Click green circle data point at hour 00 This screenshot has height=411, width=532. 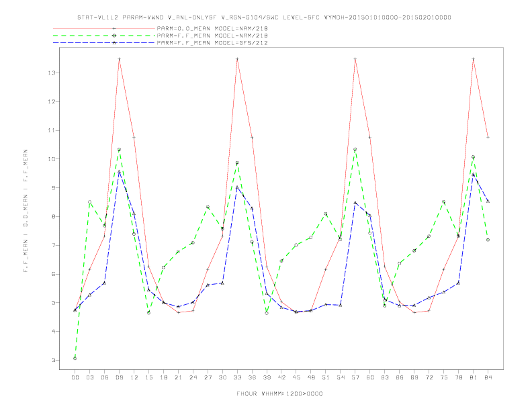[75, 359]
